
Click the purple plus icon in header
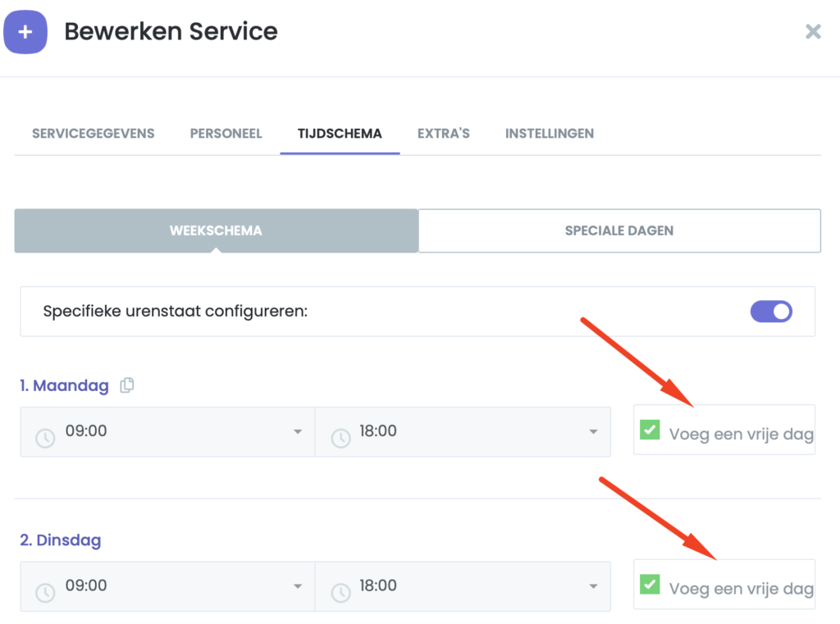pyautogui.click(x=25, y=32)
